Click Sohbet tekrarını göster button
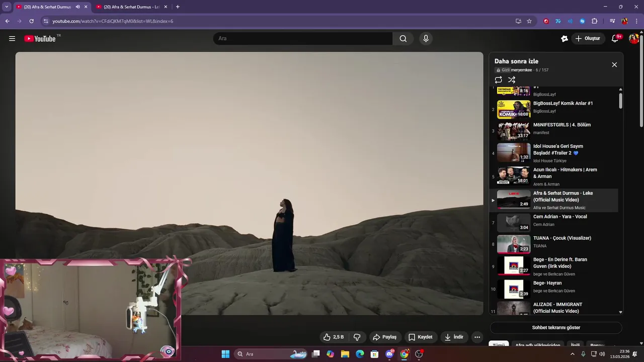 click(x=556, y=327)
